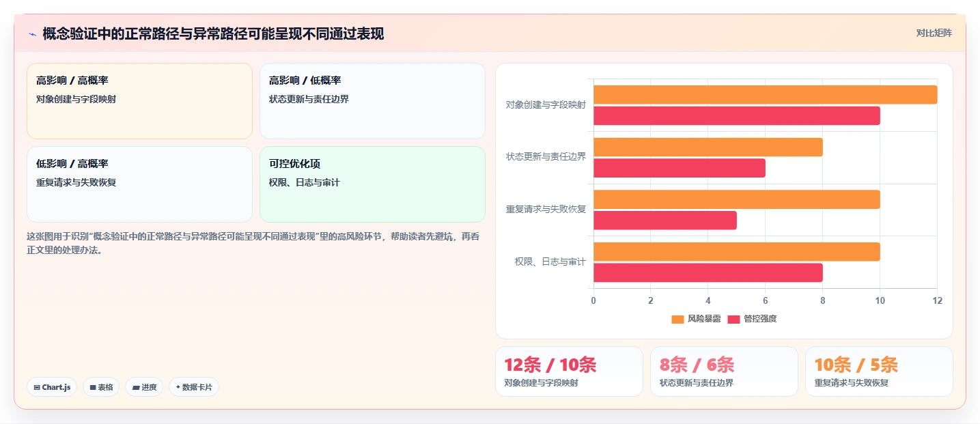
Task: Click chart axis label 状态更新与责任边界
Action: pyautogui.click(x=546, y=157)
